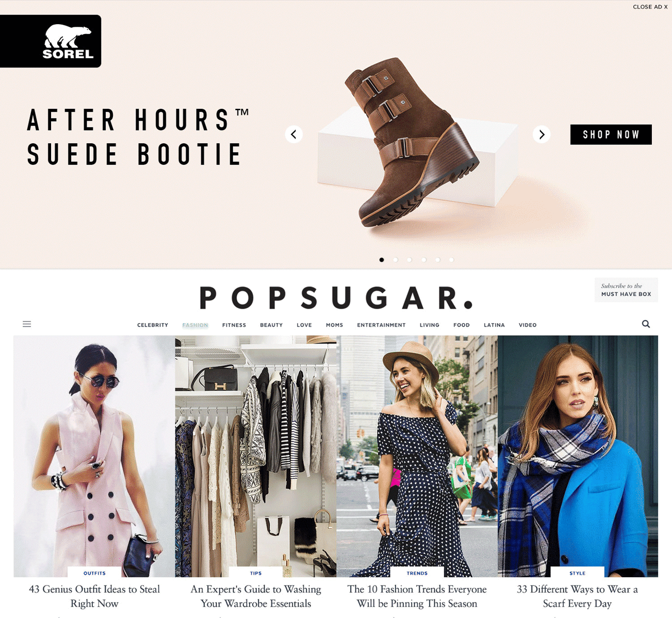
Task: Open the Beauty menu item
Action: tap(271, 325)
